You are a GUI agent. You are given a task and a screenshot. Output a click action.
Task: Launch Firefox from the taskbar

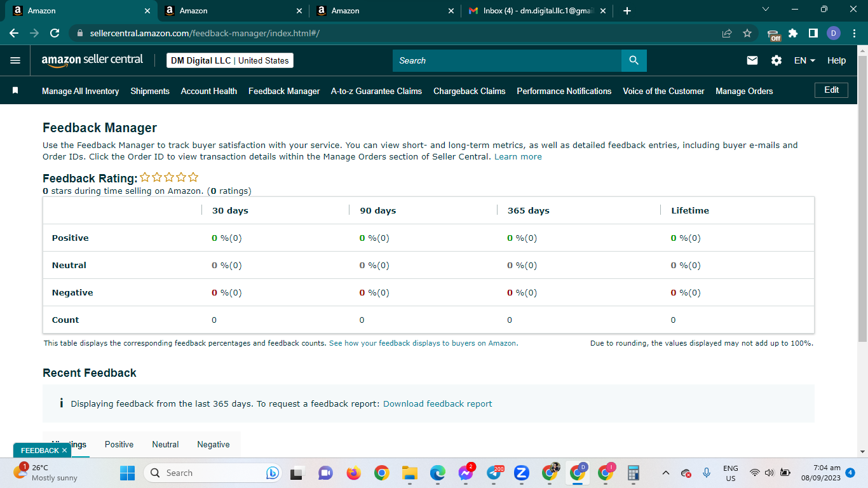pyautogui.click(x=353, y=473)
